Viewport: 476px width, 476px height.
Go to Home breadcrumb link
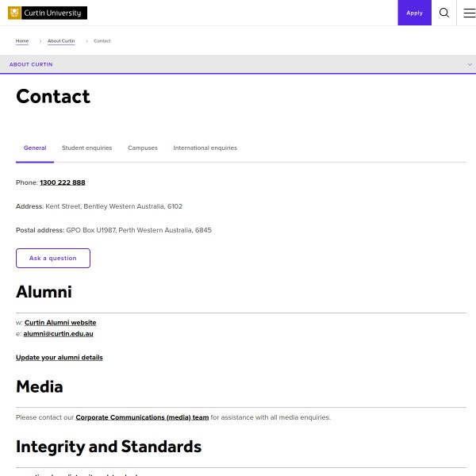(22, 40)
